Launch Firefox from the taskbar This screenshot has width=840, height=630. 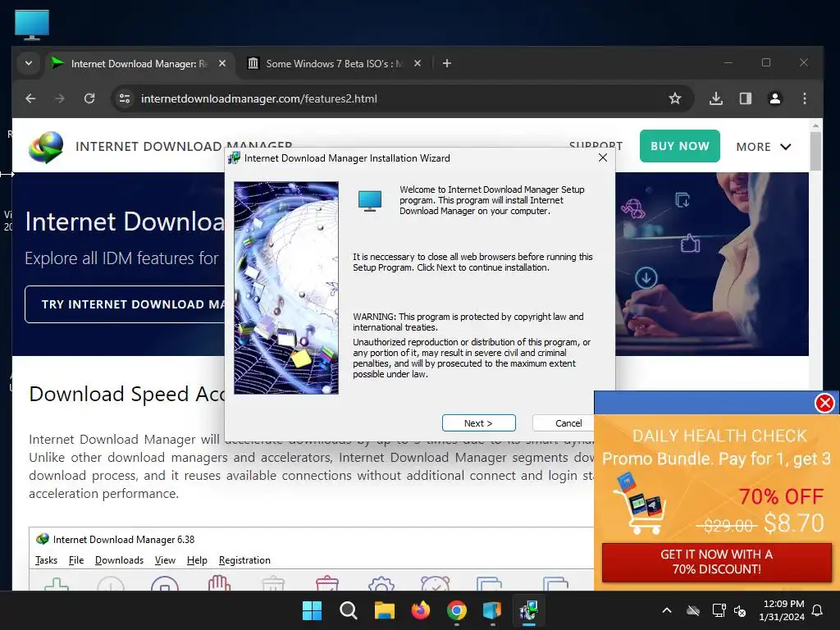(x=421, y=610)
